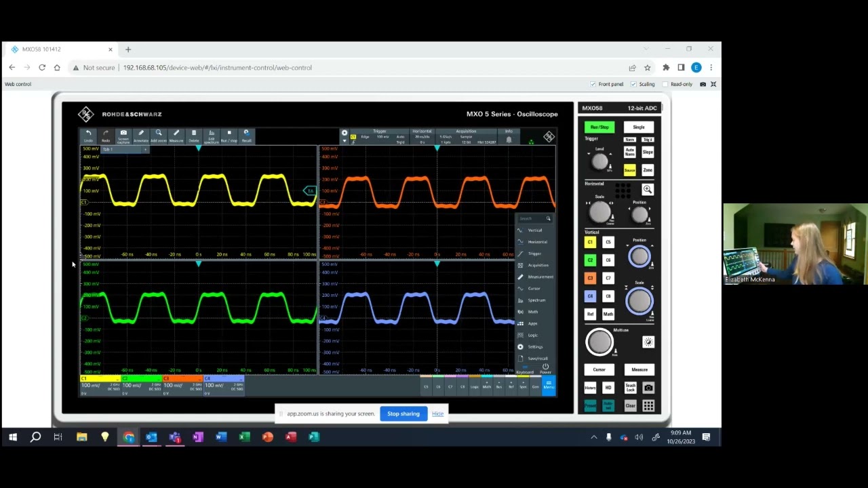Choose the Add zoom tool
The height and width of the screenshot is (488, 868).
tap(159, 136)
